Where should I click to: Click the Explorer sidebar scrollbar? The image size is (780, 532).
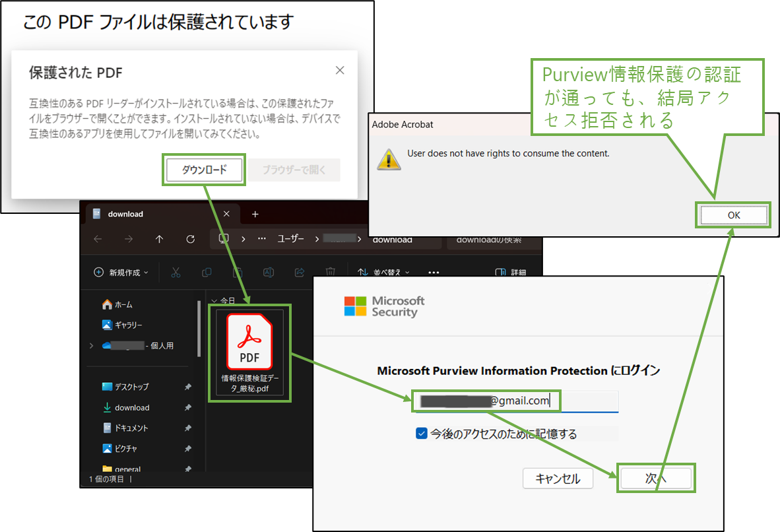[x=199, y=329]
